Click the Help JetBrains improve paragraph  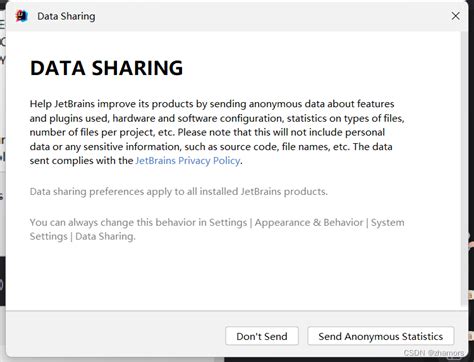217,132
